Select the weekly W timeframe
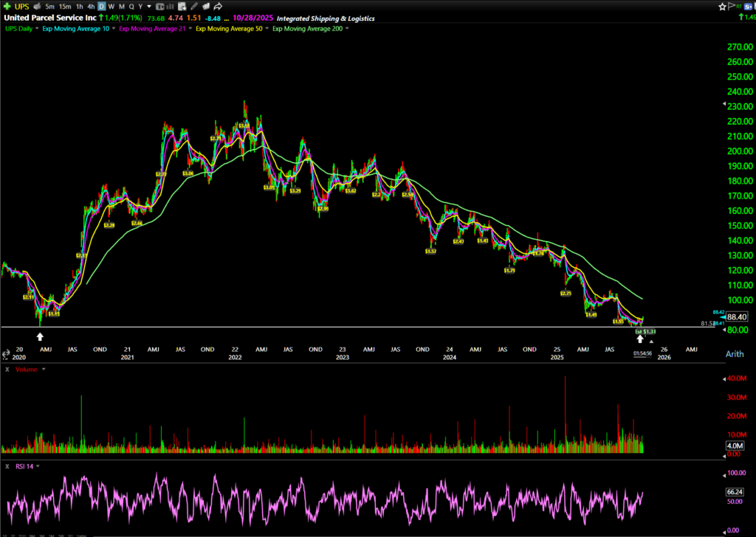This screenshot has height=537, width=756. [x=111, y=6]
